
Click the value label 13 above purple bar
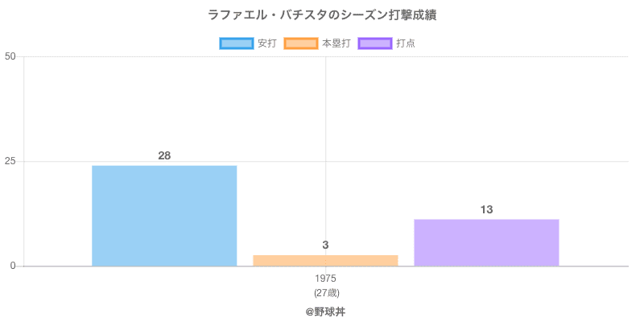click(486, 209)
